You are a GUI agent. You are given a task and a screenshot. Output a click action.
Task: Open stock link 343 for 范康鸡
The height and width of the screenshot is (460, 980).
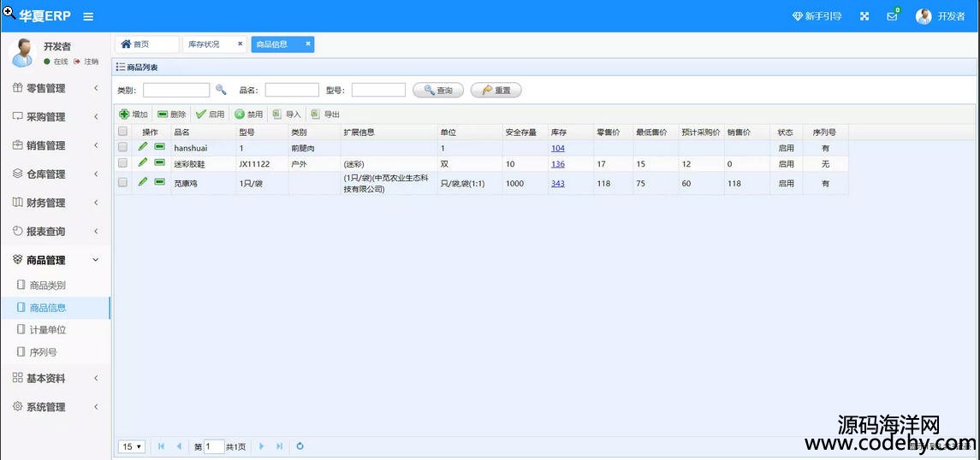click(557, 184)
